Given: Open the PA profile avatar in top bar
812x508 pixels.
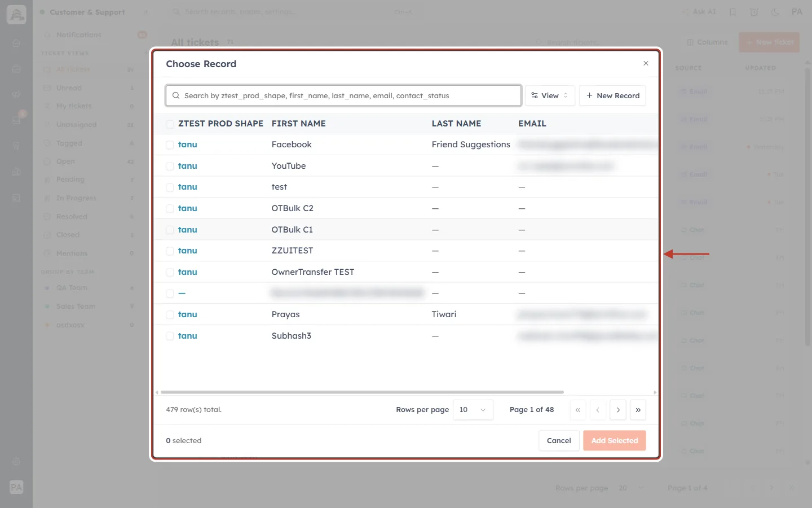Looking at the screenshot, I should pos(797,12).
